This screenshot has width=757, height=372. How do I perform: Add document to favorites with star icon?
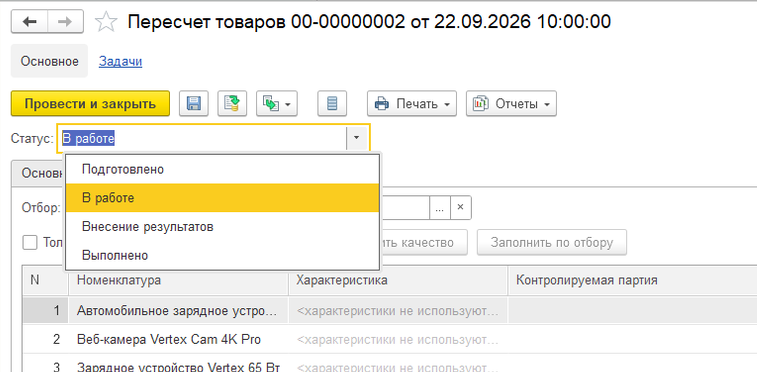[106, 22]
